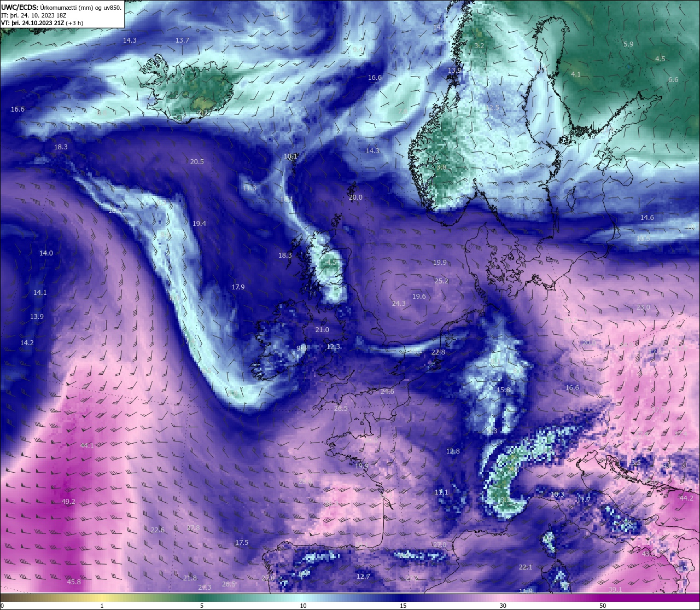Screen dimensions: 700x610
Task: Click the 'UWC/ECDS: Úrkomumætti (mm) og uv850.' title line
Action: click(61, 8)
